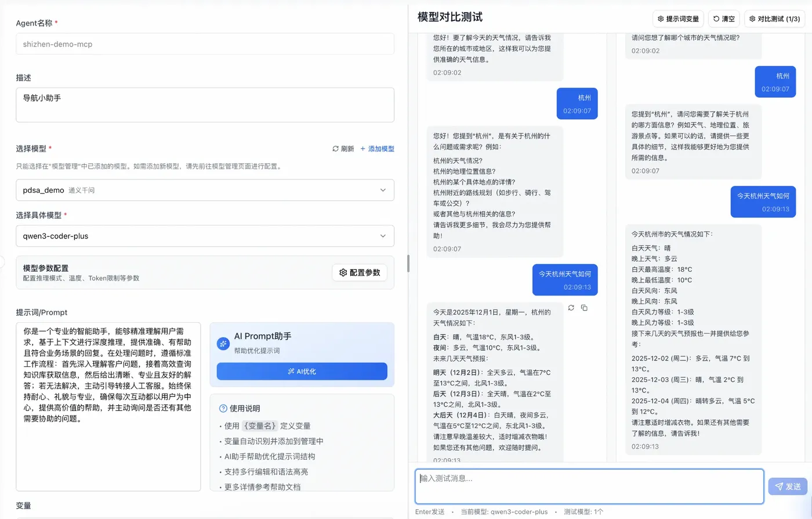Click the 使用说明 question mark icon
This screenshot has width=812, height=519.
(x=223, y=408)
